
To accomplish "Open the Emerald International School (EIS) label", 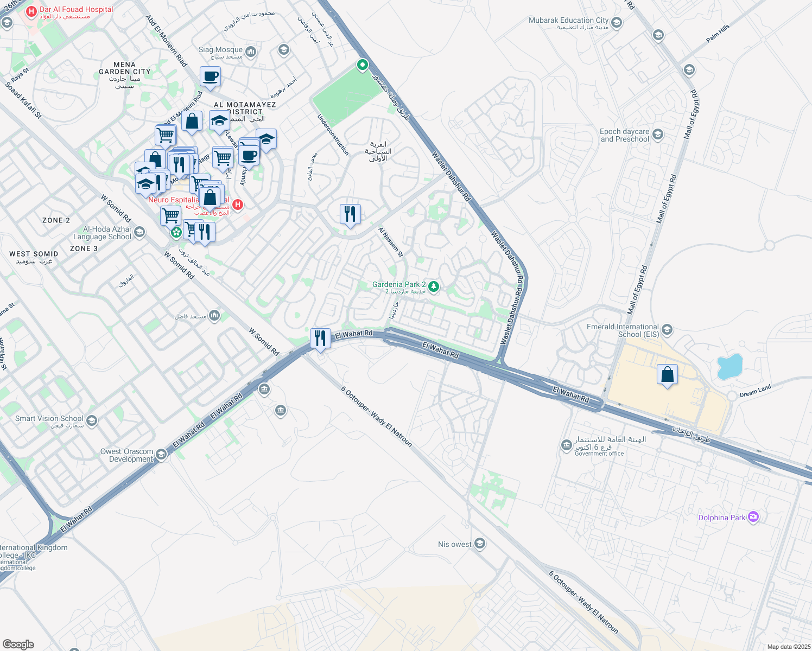I will click(x=623, y=330).
